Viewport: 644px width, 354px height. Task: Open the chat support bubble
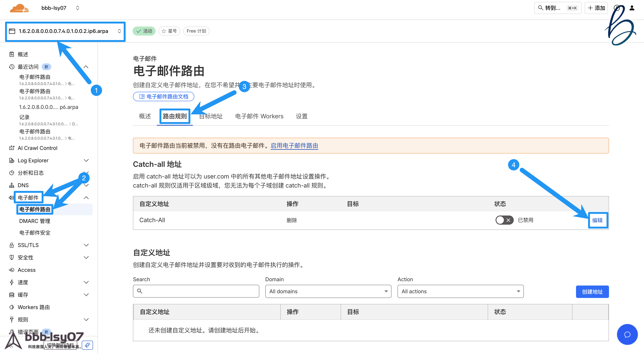pos(627,334)
